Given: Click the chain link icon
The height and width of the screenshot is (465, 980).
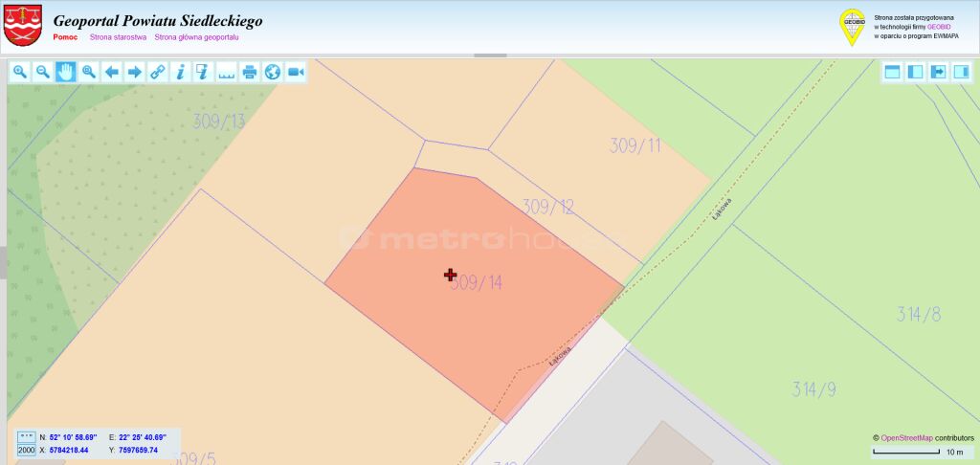Looking at the screenshot, I should [158, 72].
